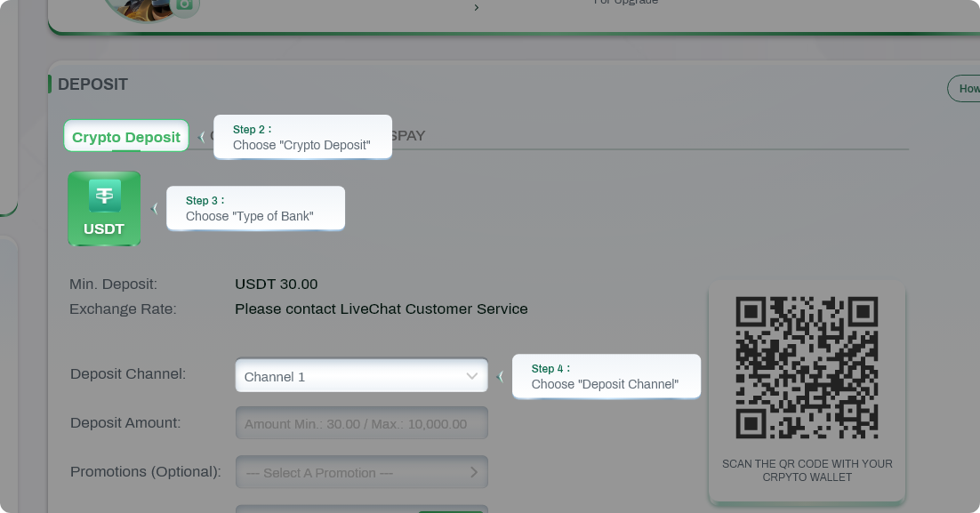Select the USDT crypto icon
980x513 pixels.
pos(104,208)
